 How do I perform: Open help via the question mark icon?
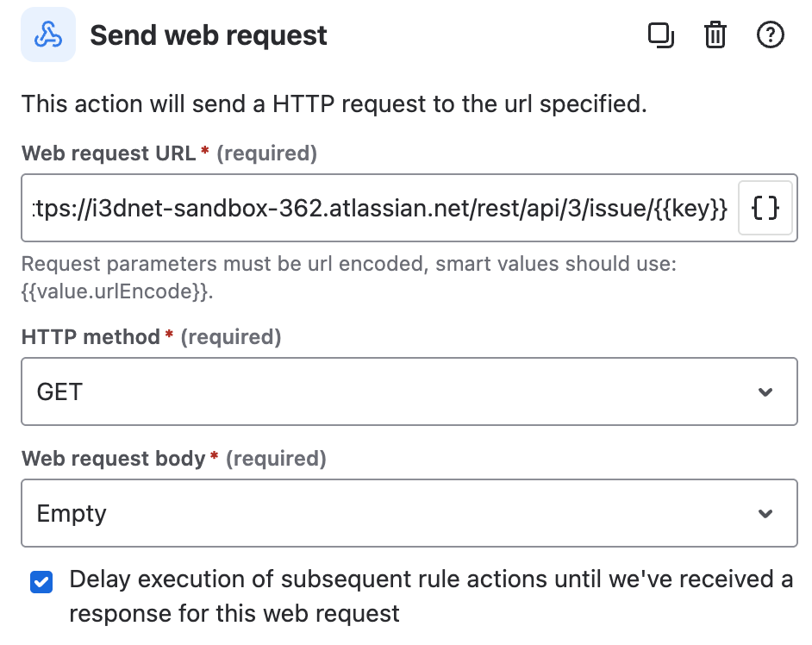pyautogui.click(x=770, y=35)
